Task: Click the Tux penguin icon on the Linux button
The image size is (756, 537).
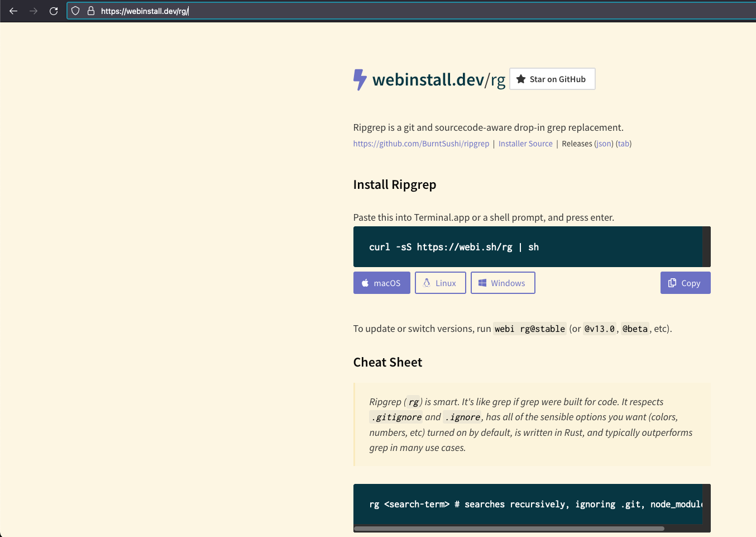Action: (425, 283)
